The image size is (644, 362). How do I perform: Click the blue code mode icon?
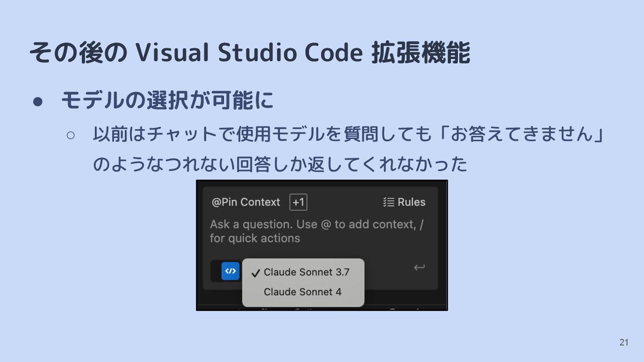[230, 271]
